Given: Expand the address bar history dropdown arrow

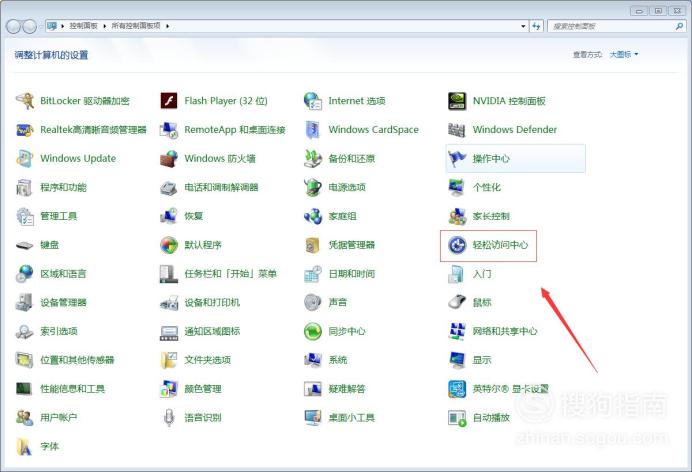Looking at the screenshot, I should (x=523, y=26).
